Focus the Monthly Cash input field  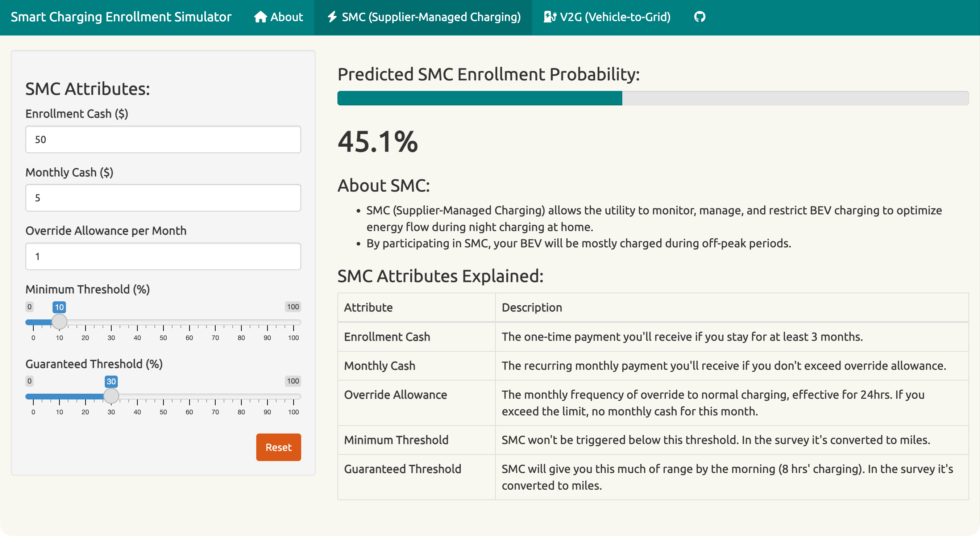point(163,198)
